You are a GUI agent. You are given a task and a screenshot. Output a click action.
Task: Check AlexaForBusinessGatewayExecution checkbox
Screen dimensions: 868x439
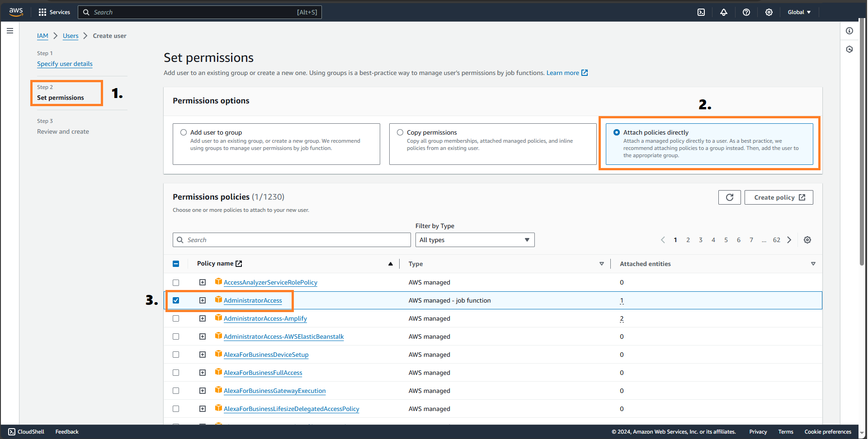176,391
